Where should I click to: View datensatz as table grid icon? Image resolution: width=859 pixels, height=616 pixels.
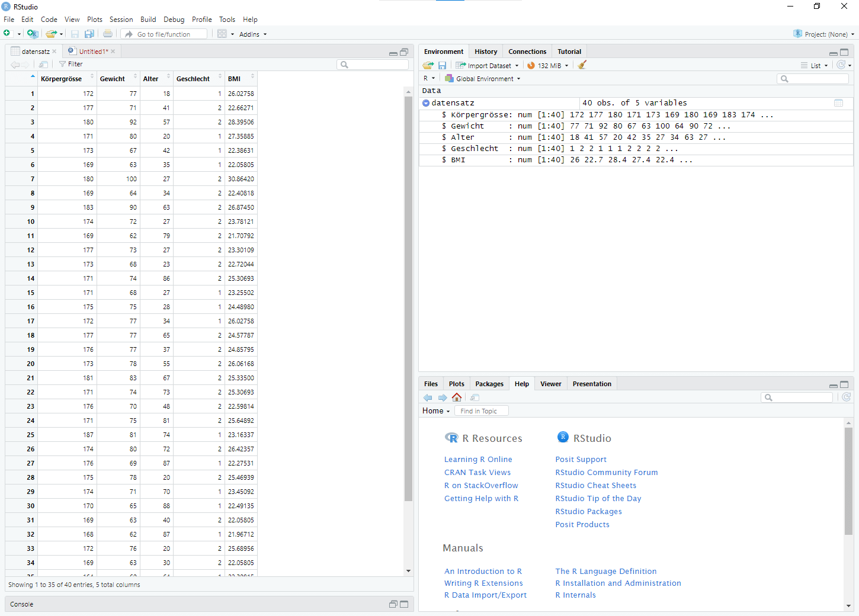click(838, 103)
